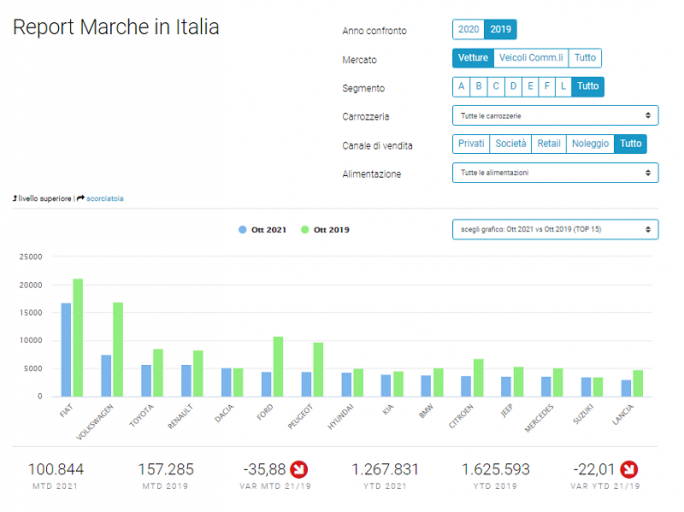Image resolution: width=684 pixels, height=512 pixels.
Task: Toggle Ott 2021 legend blue dot
Action: point(243,230)
